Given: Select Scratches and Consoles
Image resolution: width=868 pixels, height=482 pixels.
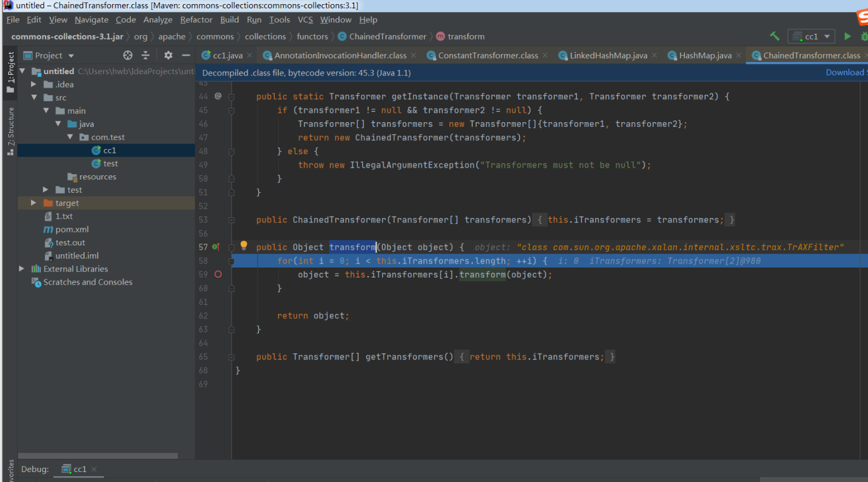Looking at the screenshot, I should (82, 282).
